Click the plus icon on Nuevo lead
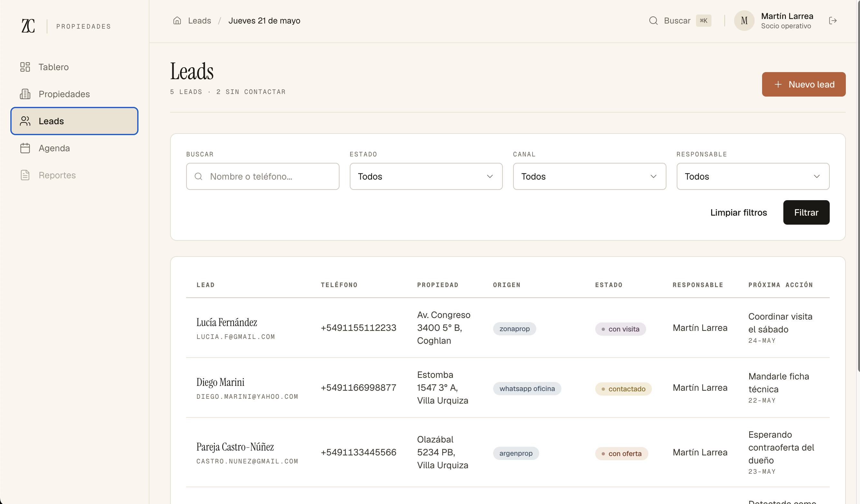The height and width of the screenshot is (504, 860). [x=778, y=84]
